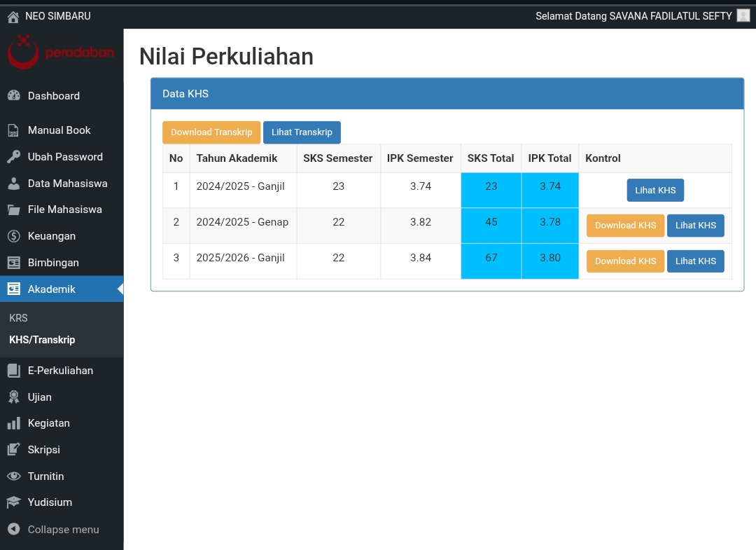This screenshot has height=550, width=756.
Task: Click the Yudisium graduation cap icon
Action: pyautogui.click(x=14, y=502)
